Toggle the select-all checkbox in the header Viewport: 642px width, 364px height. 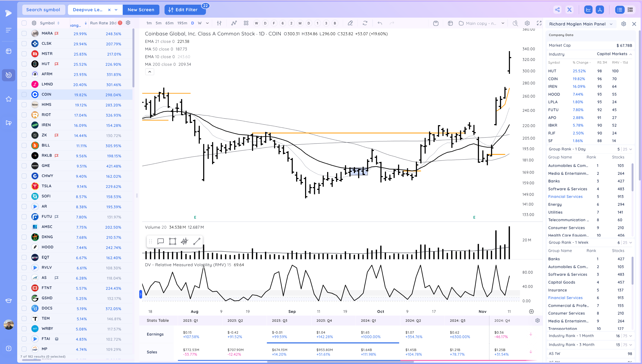24,23
